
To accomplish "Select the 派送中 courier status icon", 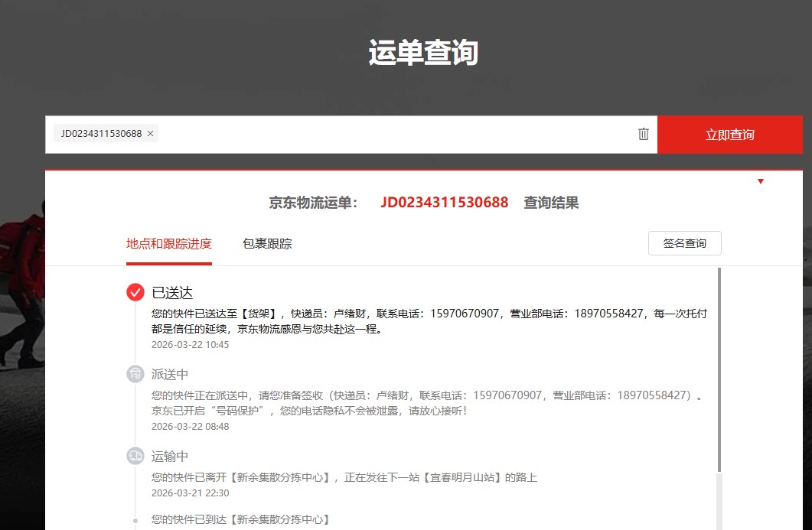I will 135,374.
